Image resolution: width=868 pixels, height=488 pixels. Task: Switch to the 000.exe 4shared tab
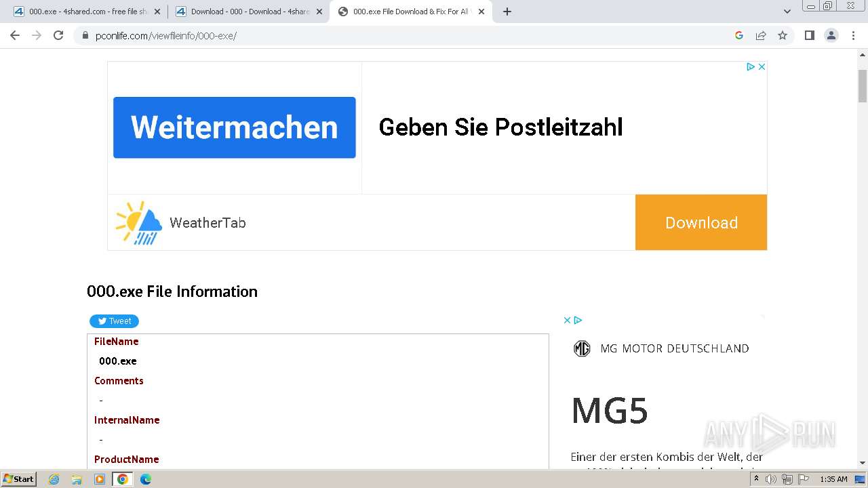pos(87,12)
